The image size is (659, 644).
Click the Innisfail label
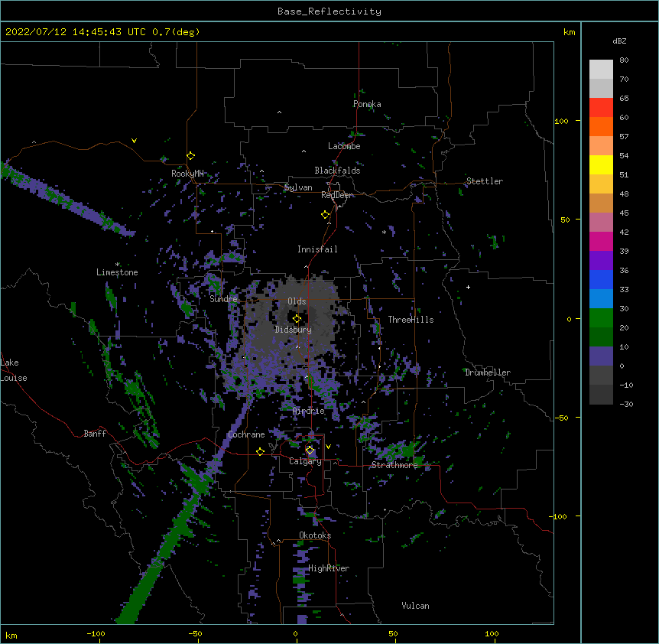(317, 249)
